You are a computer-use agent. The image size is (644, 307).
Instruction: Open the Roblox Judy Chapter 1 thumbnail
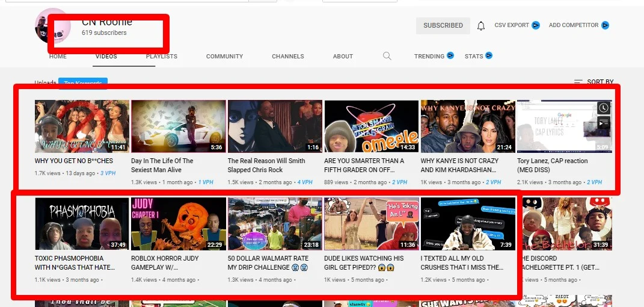pyautogui.click(x=178, y=223)
